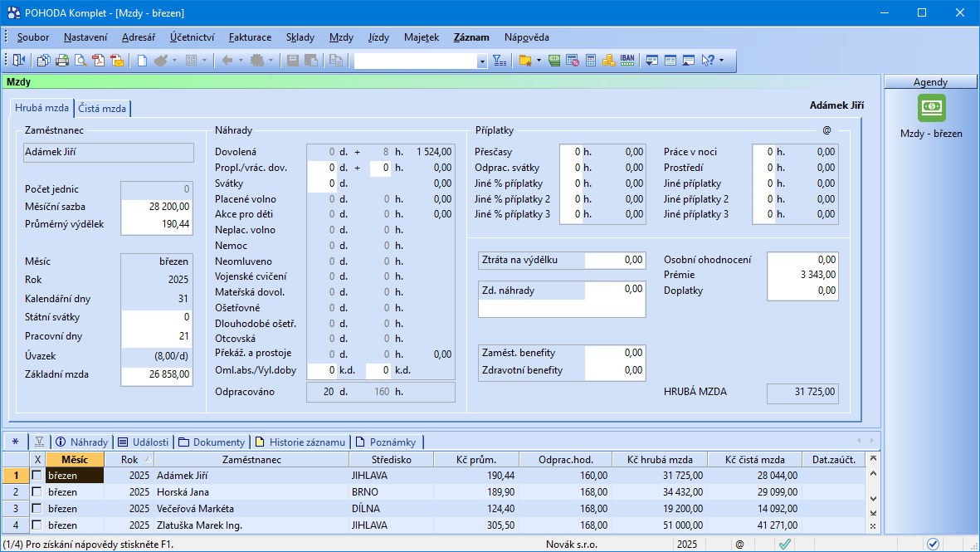Viewport: 980px width, 552px height.
Task: Click the @ symbol in Příplatky header
Action: tap(826, 130)
